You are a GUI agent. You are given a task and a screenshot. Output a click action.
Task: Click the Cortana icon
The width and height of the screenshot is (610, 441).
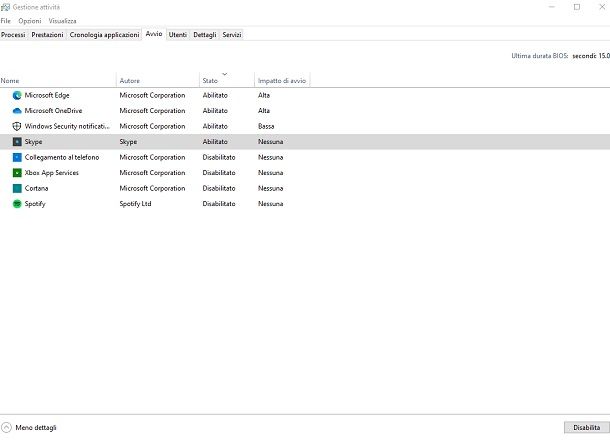pyautogui.click(x=17, y=189)
